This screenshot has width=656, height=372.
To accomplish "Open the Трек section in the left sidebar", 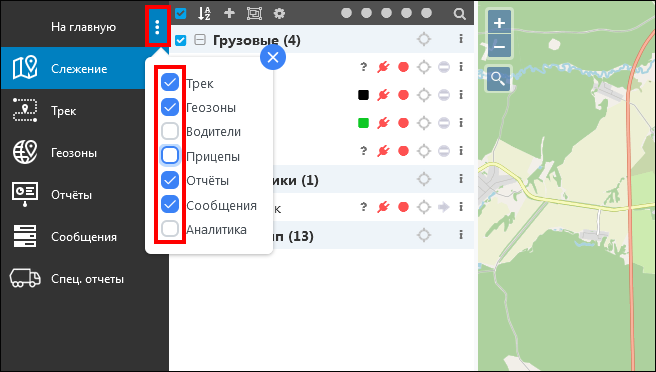I will coord(85,110).
